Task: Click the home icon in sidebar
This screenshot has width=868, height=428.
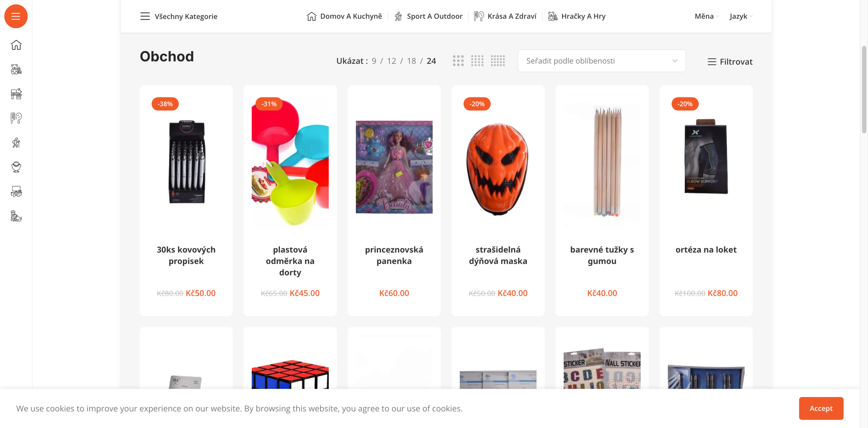Action: [x=16, y=45]
